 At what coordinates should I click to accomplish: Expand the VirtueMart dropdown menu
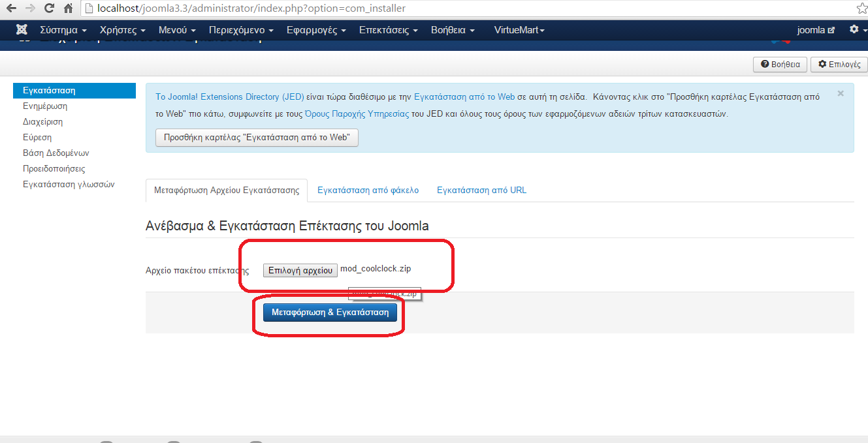click(x=519, y=30)
